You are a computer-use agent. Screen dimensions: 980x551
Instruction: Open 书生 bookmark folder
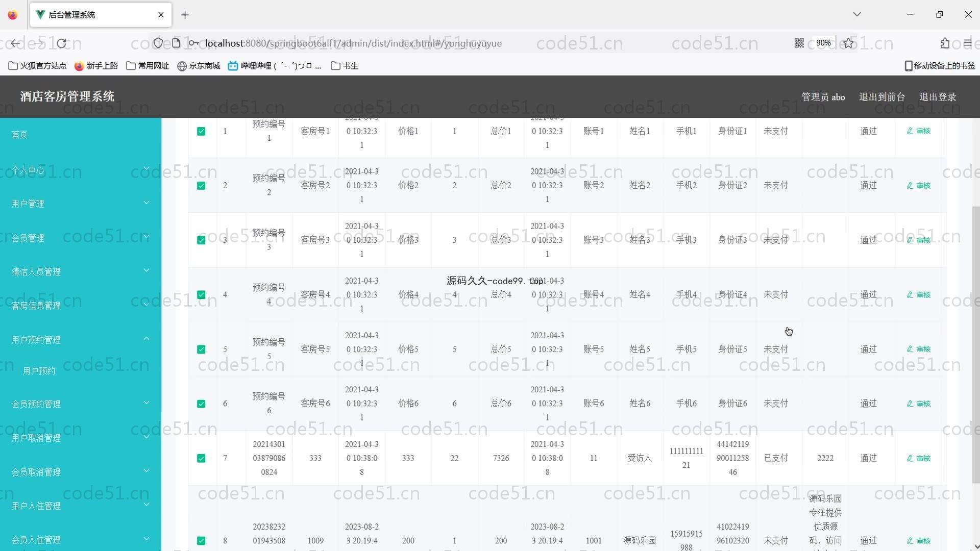pos(345,66)
